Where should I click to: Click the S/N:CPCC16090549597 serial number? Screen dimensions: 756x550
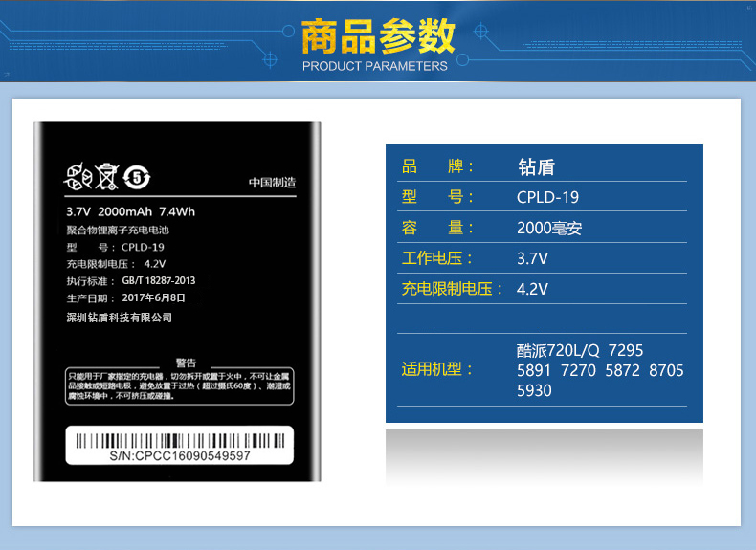pos(180,456)
